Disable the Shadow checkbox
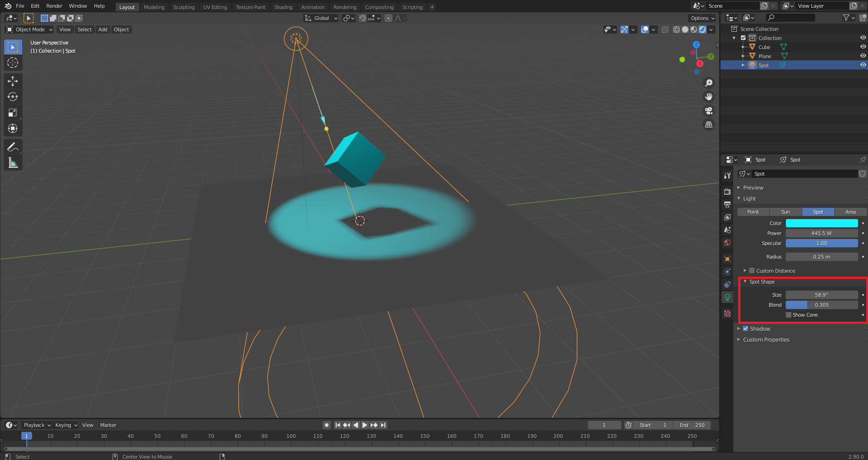Viewport: 868px width, 460px height. 745,328
